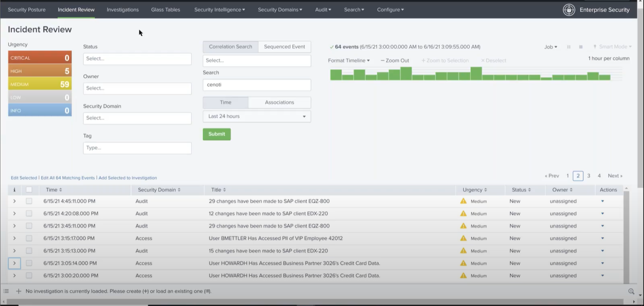Screen dimensions: 644x306
Task: Click warning icon for the BMETTLER event
Action: click(x=464, y=238)
